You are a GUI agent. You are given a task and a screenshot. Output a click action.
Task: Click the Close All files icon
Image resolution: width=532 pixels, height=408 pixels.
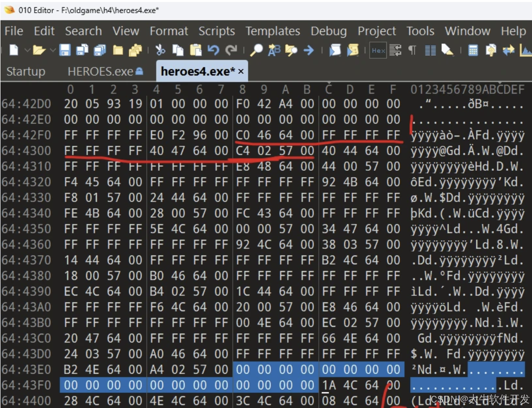click(135, 50)
